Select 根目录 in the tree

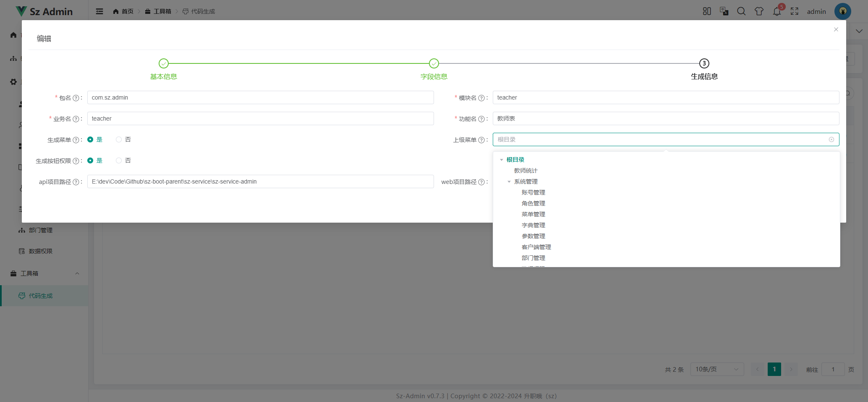click(x=515, y=160)
